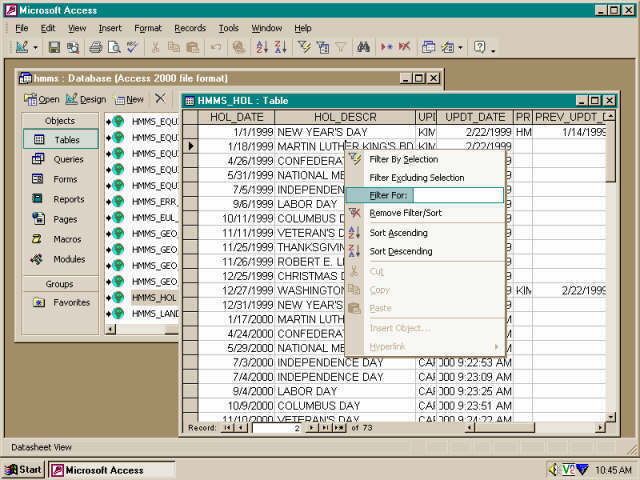Expand the New Object dropdown arrow

click(459, 47)
